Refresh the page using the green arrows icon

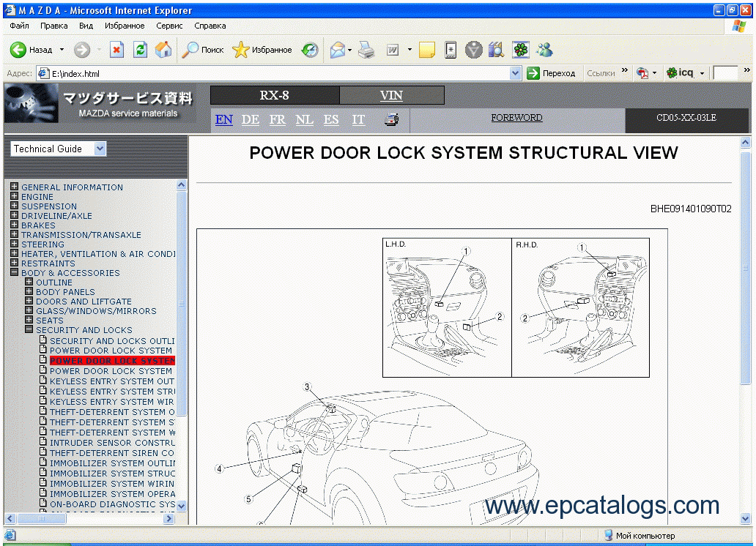pyautogui.click(x=141, y=50)
